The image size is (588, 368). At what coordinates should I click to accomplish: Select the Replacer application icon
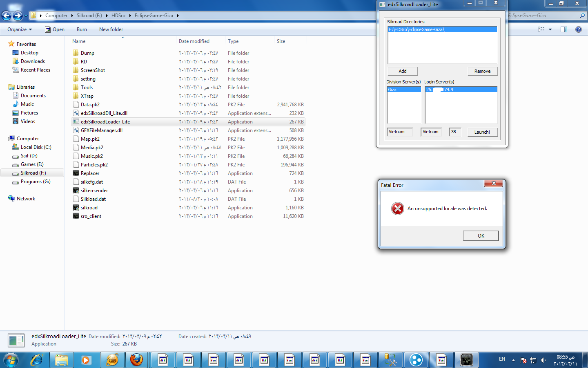pyautogui.click(x=76, y=173)
